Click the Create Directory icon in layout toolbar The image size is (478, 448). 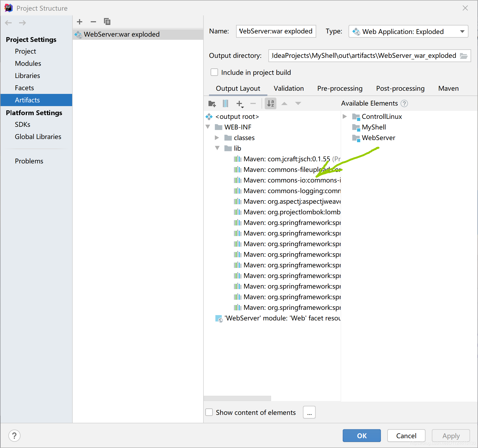tap(212, 103)
